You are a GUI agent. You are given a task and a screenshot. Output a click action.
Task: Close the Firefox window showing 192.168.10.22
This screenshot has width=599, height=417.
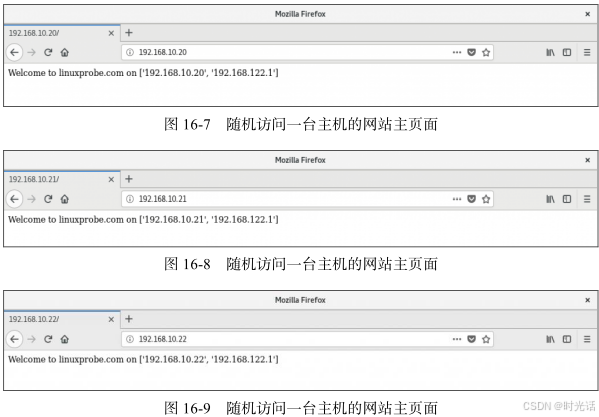coord(588,301)
